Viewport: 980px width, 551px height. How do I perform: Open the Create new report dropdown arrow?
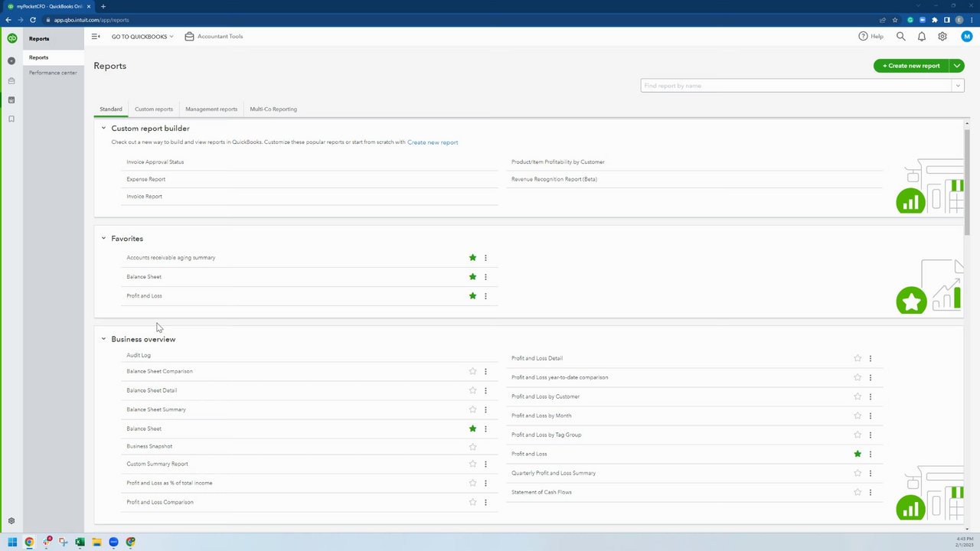click(x=957, y=66)
